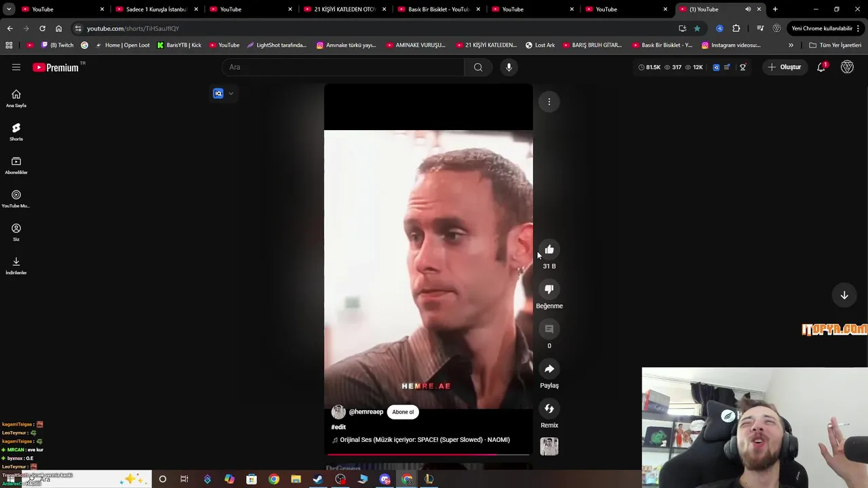
Task: Open Chrome extensions puzzle icon
Action: coord(736,28)
